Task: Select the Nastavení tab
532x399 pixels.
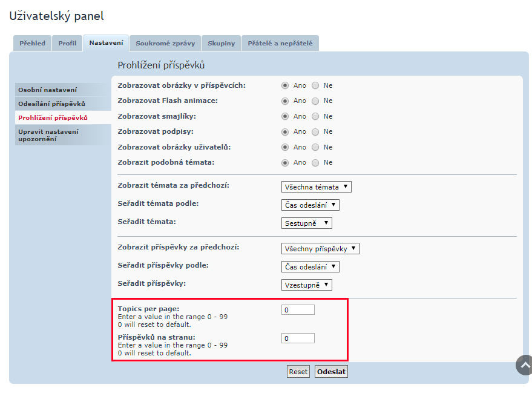Action: pyautogui.click(x=106, y=43)
